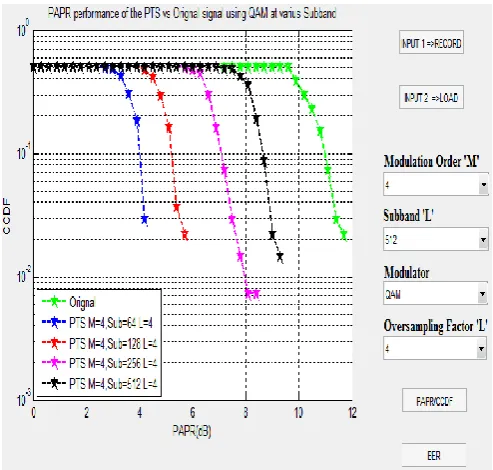Click the INPUT 1 => RECORD button
Screen dimensions: 493x470
(431, 43)
